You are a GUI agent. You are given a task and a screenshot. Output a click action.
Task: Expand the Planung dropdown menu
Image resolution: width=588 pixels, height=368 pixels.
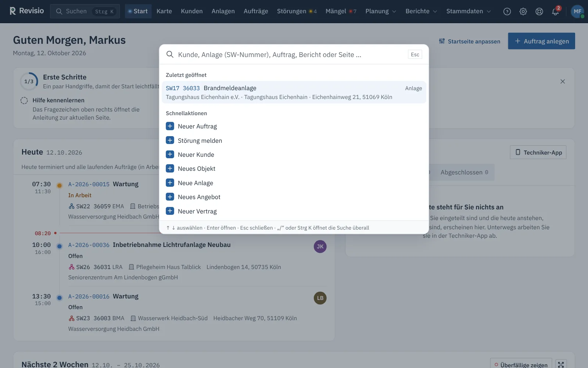[381, 11]
